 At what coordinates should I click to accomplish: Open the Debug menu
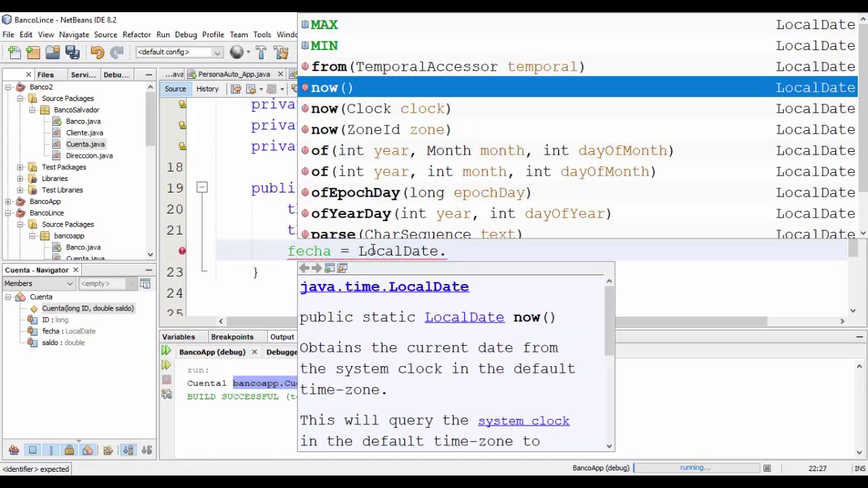pyautogui.click(x=186, y=35)
